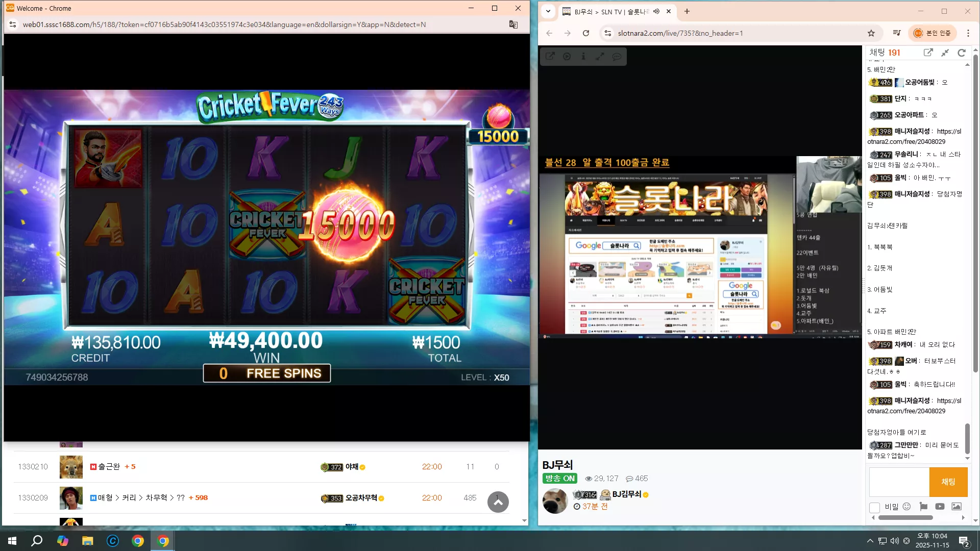
Task: Open site information icon in the Welcome window
Action: [x=13, y=24]
